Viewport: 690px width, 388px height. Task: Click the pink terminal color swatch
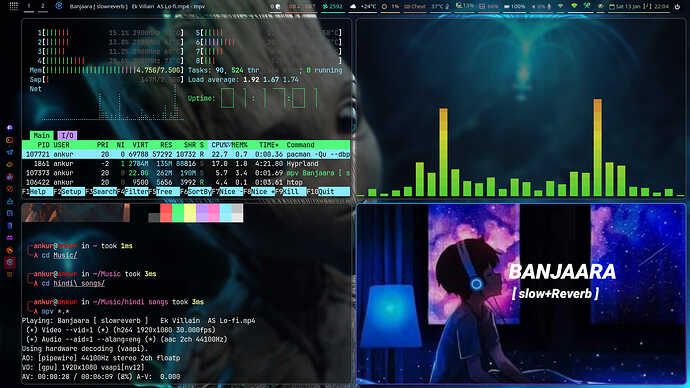click(213, 213)
